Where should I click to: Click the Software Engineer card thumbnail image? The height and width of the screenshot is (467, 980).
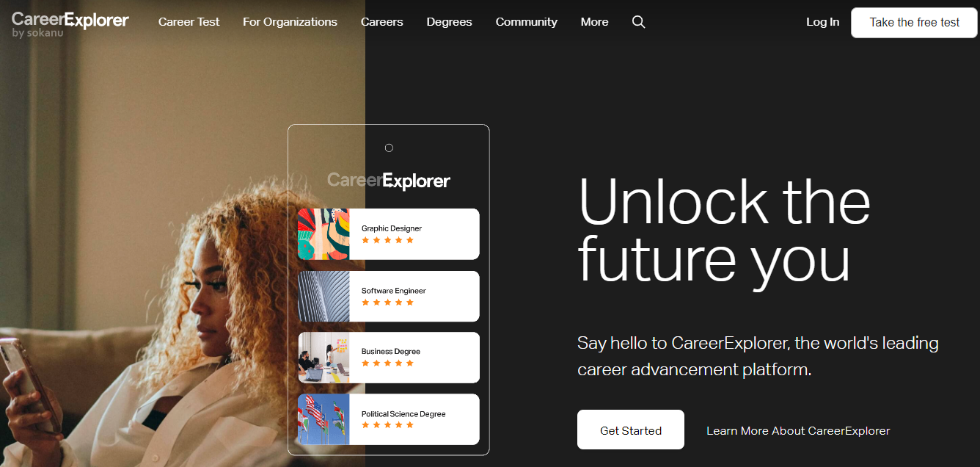click(x=323, y=297)
